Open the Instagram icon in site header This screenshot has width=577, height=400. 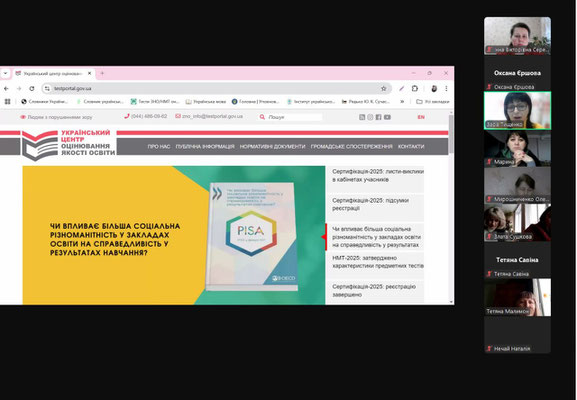pos(370,117)
